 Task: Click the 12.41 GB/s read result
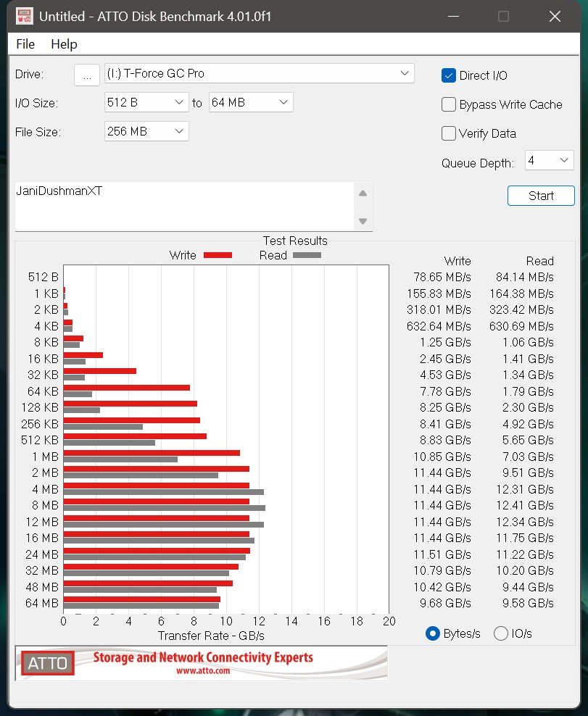pos(524,506)
